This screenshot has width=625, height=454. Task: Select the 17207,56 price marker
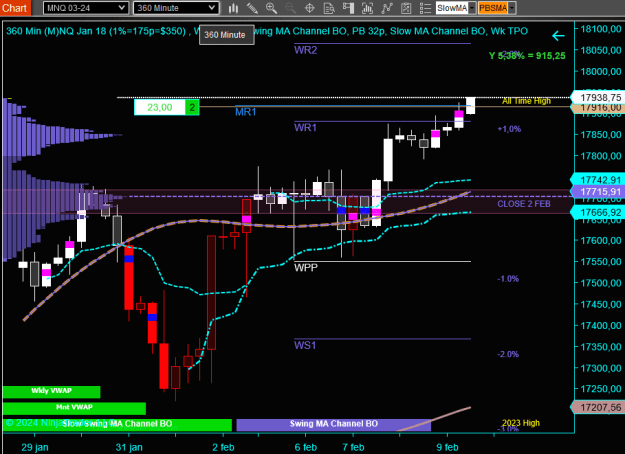599,407
